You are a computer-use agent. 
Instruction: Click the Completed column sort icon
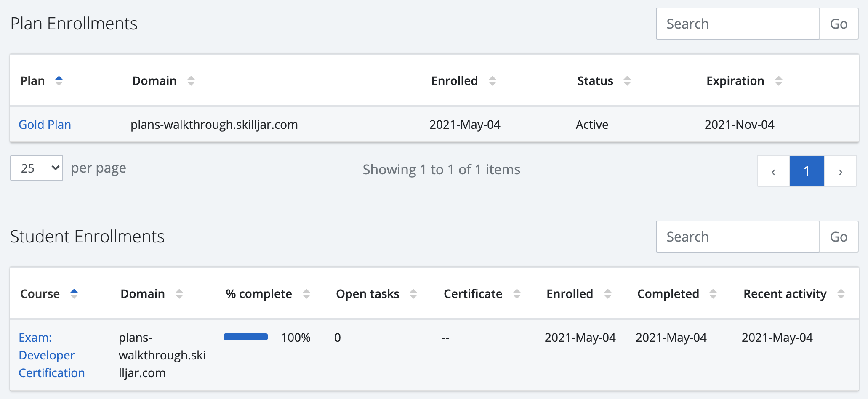(x=713, y=294)
